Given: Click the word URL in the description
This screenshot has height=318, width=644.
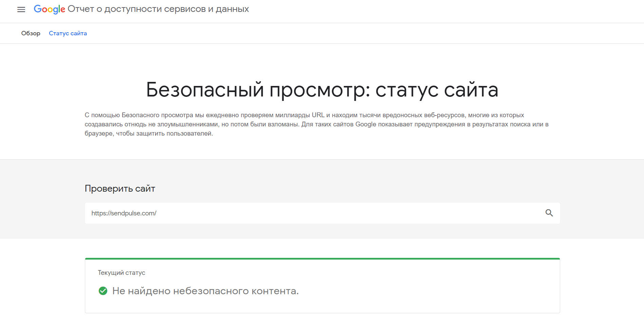Looking at the screenshot, I should (318, 115).
